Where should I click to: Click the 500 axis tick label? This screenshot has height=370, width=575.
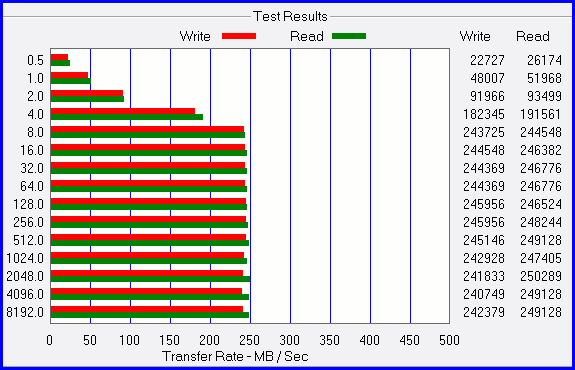point(449,340)
